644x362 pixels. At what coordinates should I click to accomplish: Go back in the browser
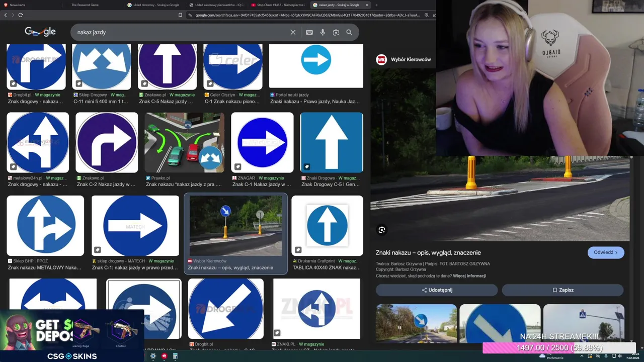pos(6,15)
